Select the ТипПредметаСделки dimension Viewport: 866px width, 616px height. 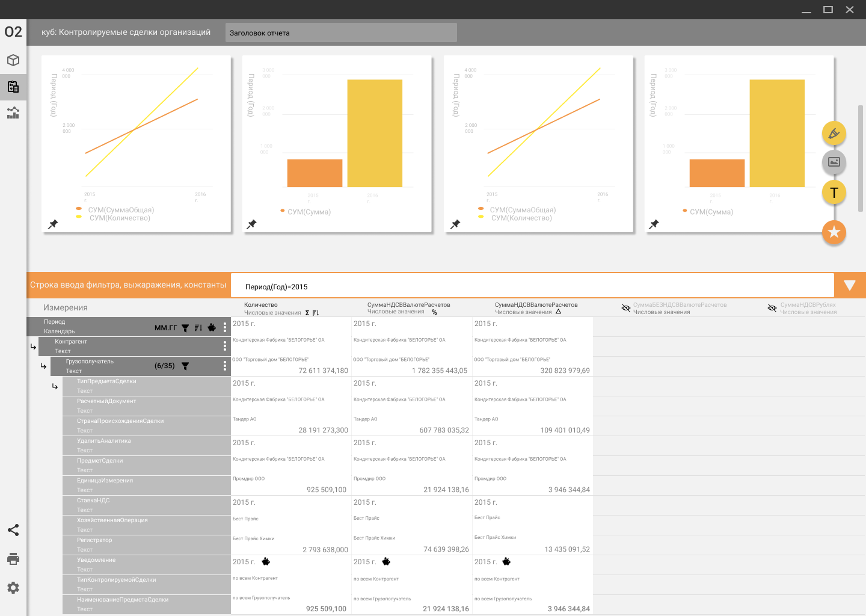click(147, 386)
